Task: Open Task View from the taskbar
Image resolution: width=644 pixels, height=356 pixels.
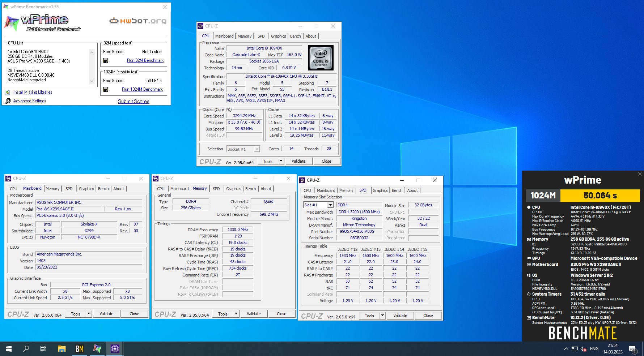Action: point(43,349)
